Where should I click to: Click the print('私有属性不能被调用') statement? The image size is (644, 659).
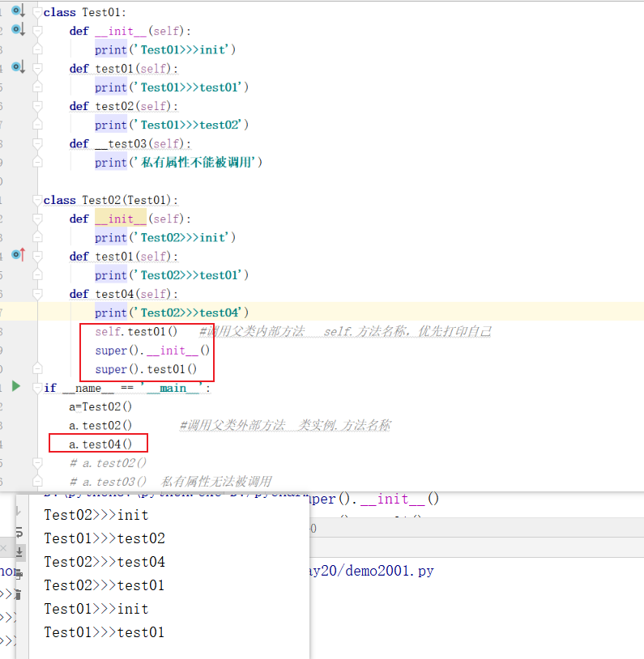click(178, 162)
